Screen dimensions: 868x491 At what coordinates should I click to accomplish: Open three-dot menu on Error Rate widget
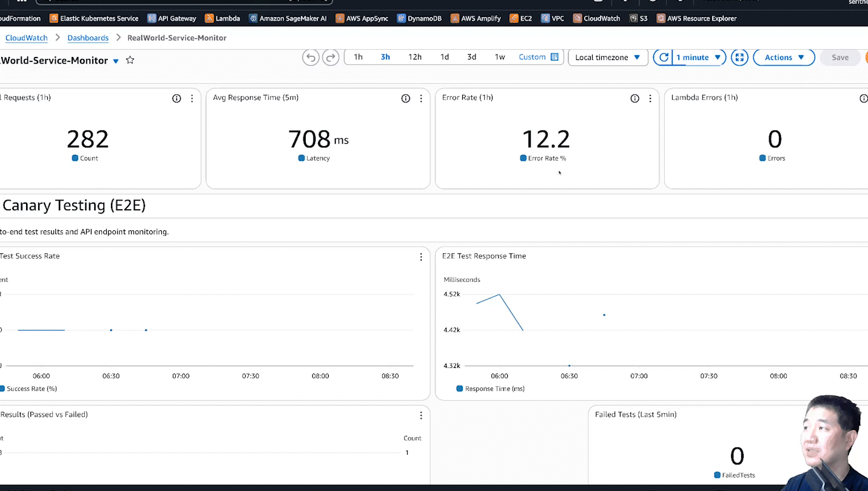(650, 98)
